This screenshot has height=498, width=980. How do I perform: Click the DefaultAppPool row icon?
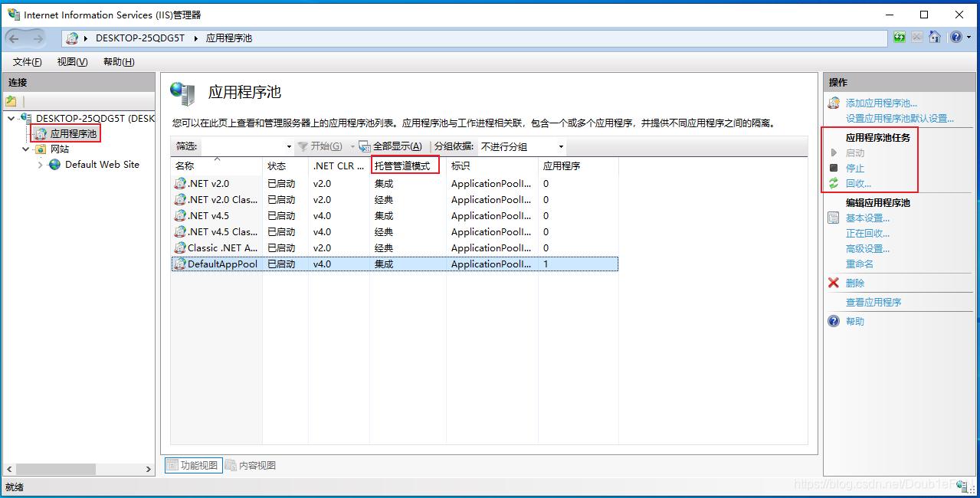[x=180, y=264]
